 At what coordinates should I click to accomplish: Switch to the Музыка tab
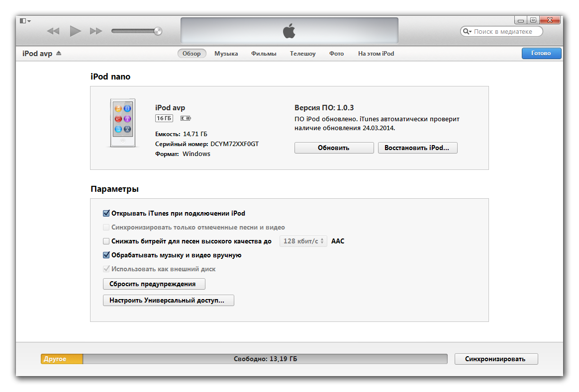pos(226,54)
